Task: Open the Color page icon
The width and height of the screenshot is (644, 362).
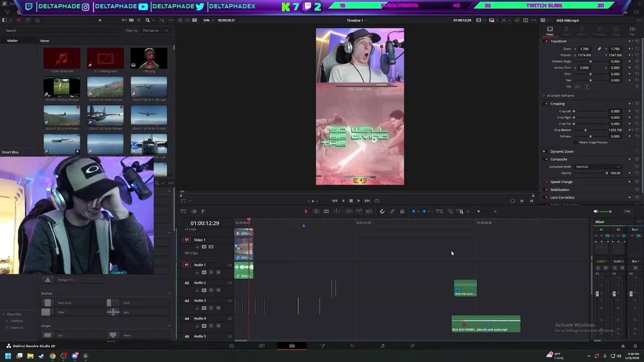Action: [352, 346]
